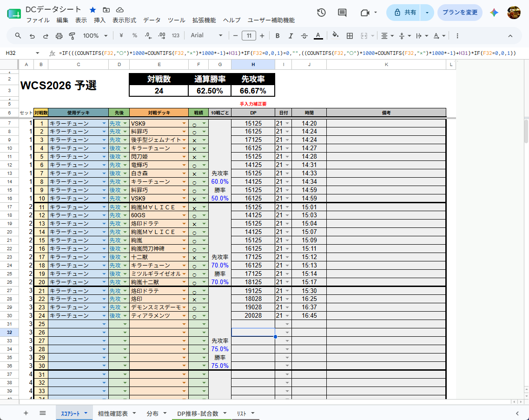Open horizontal align options
This screenshot has height=420, width=529.
click(387, 36)
